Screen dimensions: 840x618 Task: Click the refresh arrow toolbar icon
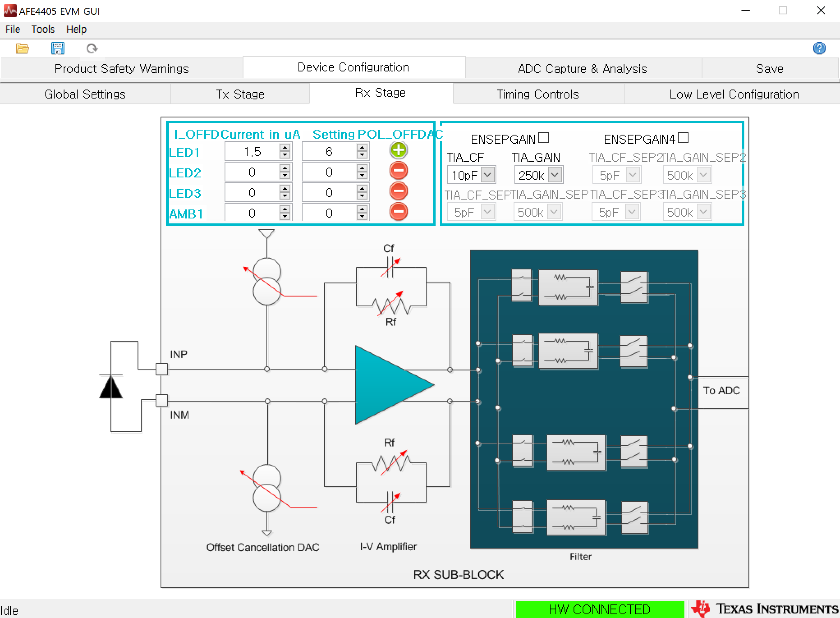92,48
